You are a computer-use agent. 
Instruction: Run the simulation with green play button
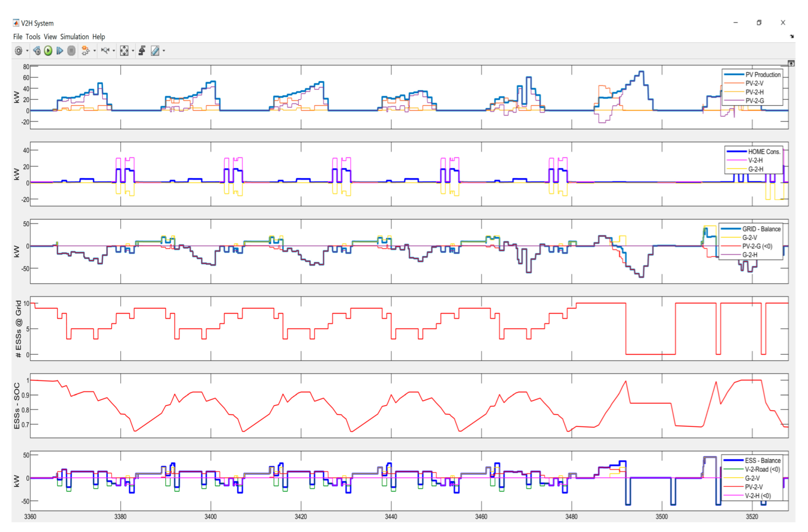pyautogui.click(x=48, y=51)
